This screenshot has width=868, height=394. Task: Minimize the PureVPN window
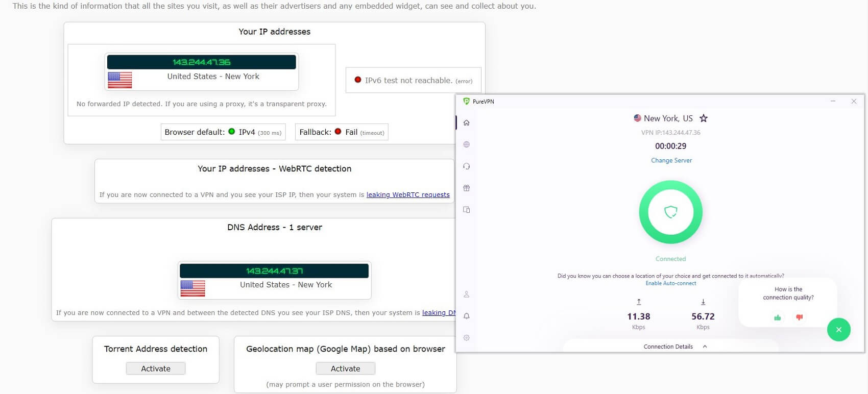tap(833, 102)
